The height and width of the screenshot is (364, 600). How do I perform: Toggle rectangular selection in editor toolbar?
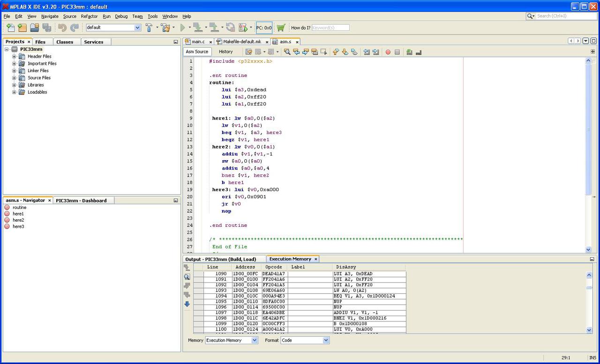(324, 52)
